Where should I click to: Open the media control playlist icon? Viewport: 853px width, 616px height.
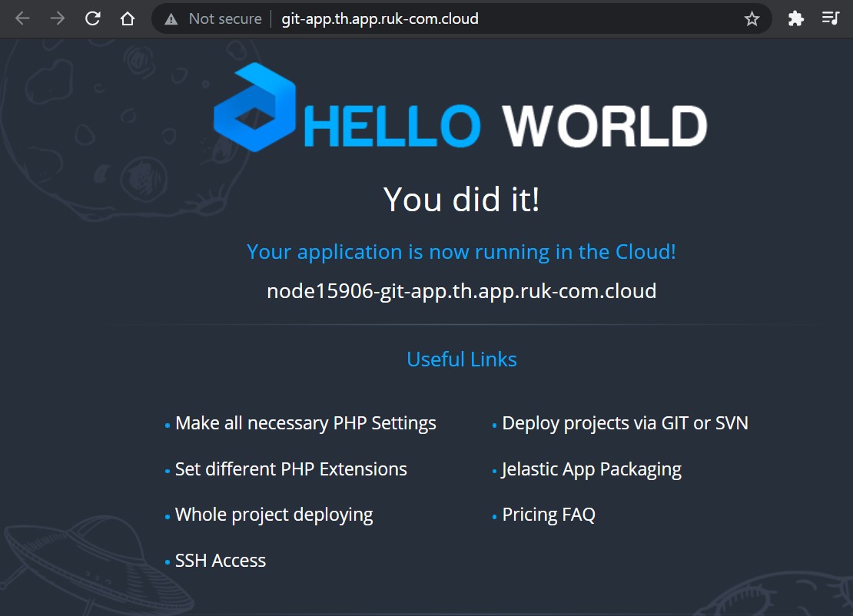click(830, 18)
